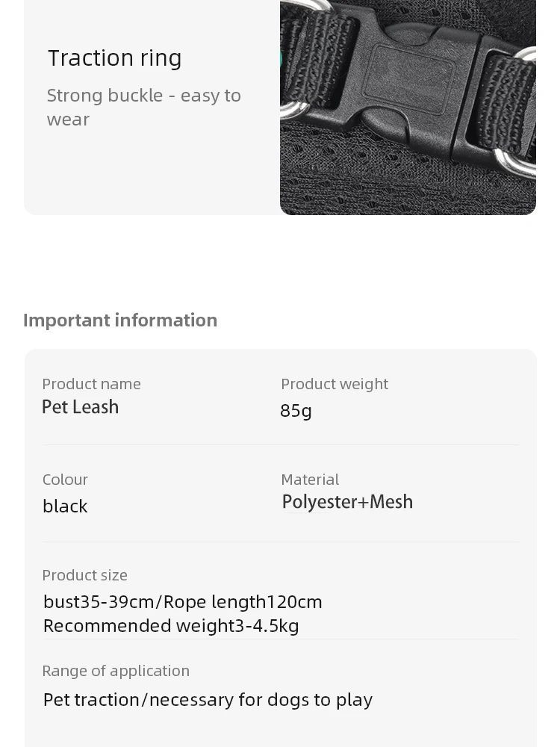Click the "Material" label
The image size is (560, 747).
(x=310, y=480)
